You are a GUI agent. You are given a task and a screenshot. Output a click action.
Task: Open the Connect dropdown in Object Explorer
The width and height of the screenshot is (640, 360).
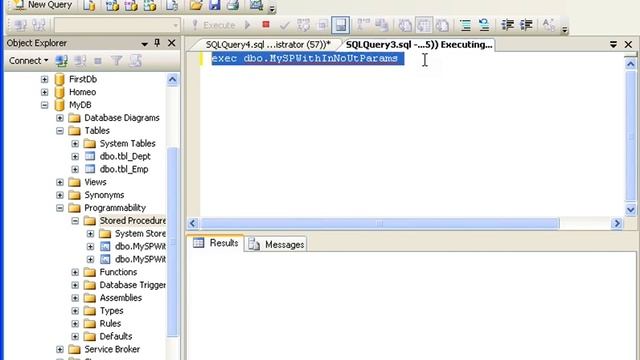tap(29, 61)
